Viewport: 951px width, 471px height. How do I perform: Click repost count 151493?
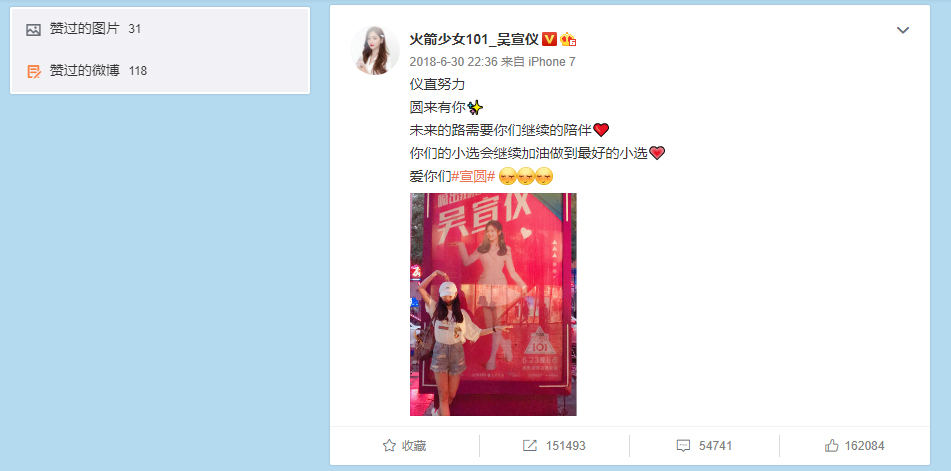click(x=565, y=446)
